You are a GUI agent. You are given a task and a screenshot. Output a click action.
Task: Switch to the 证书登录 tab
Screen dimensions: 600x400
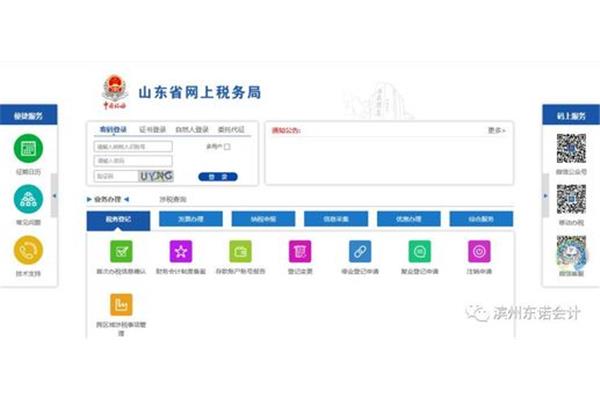[153, 129]
